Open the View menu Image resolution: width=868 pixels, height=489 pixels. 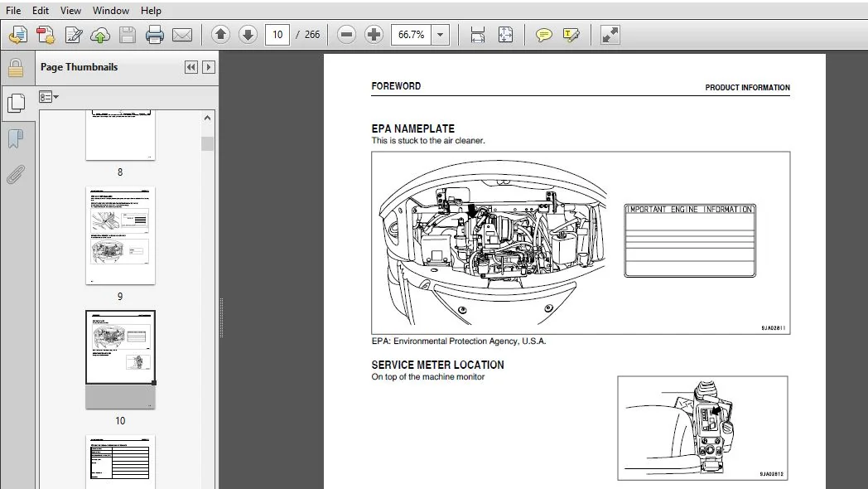pyautogui.click(x=70, y=11)
